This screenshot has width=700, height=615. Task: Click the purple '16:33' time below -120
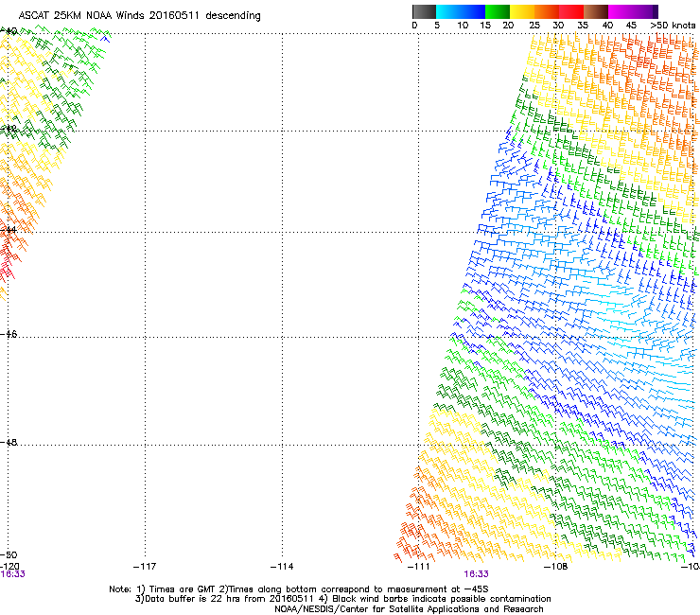point(12,574)
